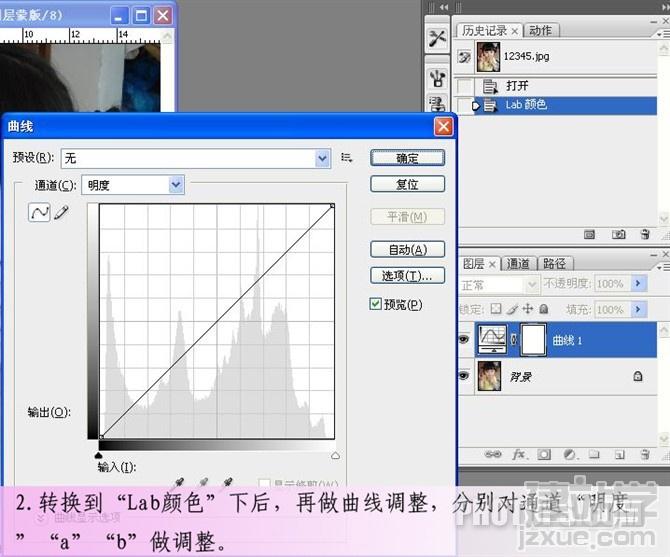Add a layer mask
The height and width of the screenshot is (557, 670).
point(544,454)
